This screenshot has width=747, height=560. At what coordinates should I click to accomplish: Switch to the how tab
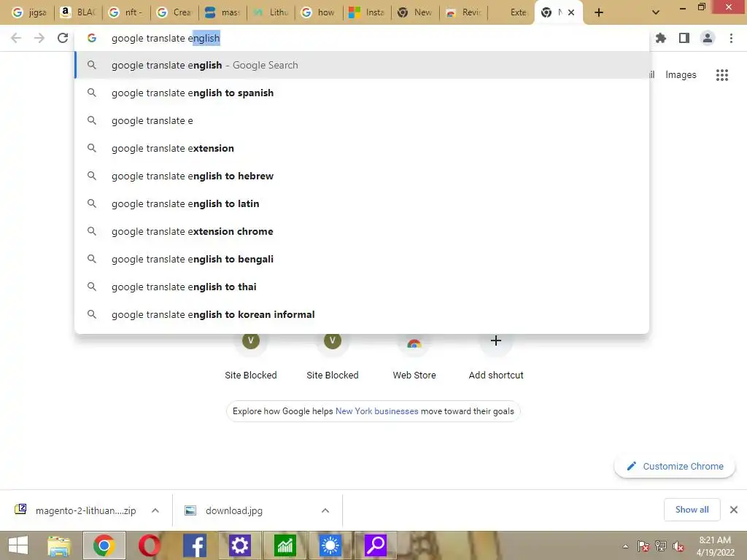[320, 13]
